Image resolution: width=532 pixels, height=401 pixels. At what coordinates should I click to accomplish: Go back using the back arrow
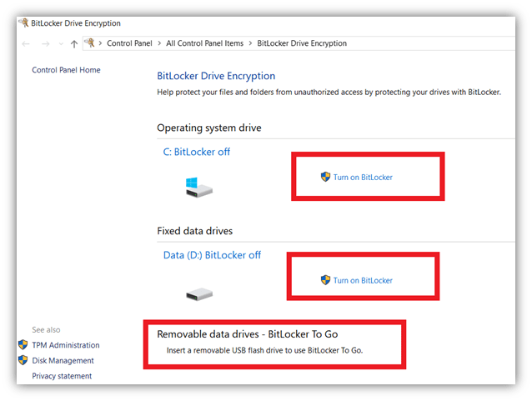26,43
